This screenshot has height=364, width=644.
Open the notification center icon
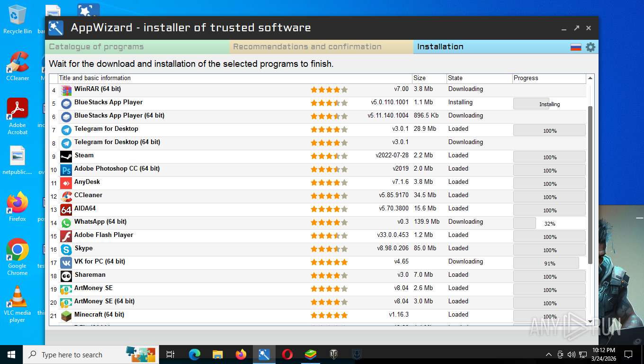tap(628, 355)
